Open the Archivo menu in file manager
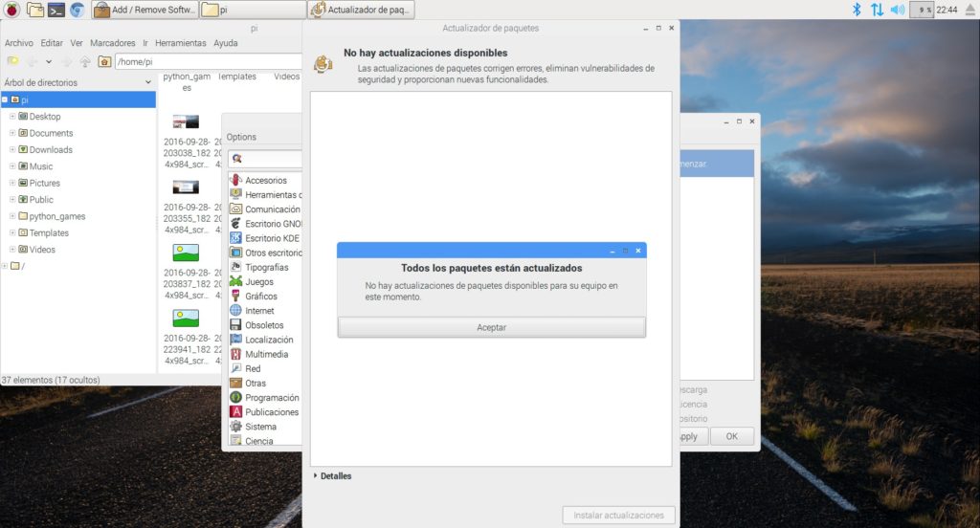980x528 pixels. [x=19, y=43]
